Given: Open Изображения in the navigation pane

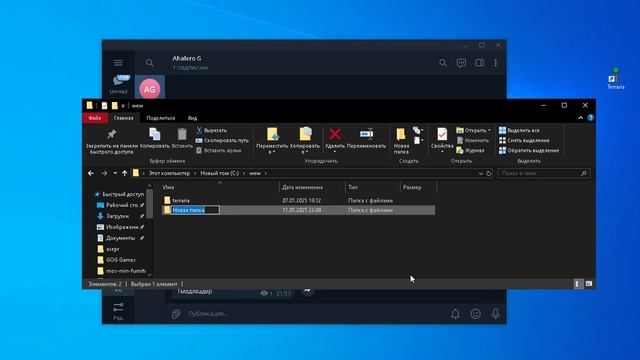Looking at the screenshot, I should click(120, 227).
